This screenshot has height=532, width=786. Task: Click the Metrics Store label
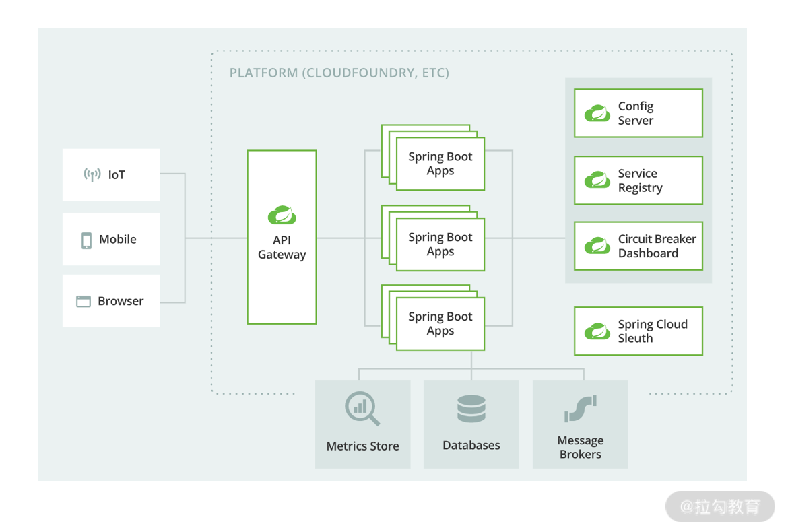pos(362,446)
